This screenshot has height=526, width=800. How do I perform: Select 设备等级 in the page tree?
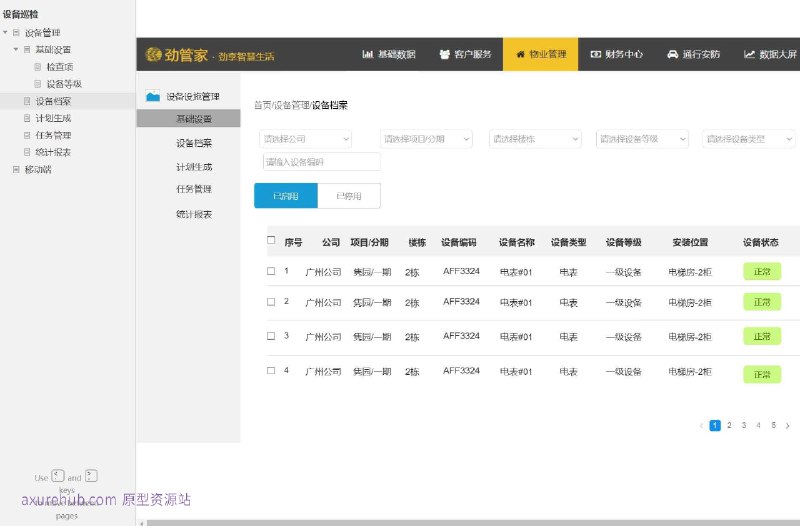64,84
